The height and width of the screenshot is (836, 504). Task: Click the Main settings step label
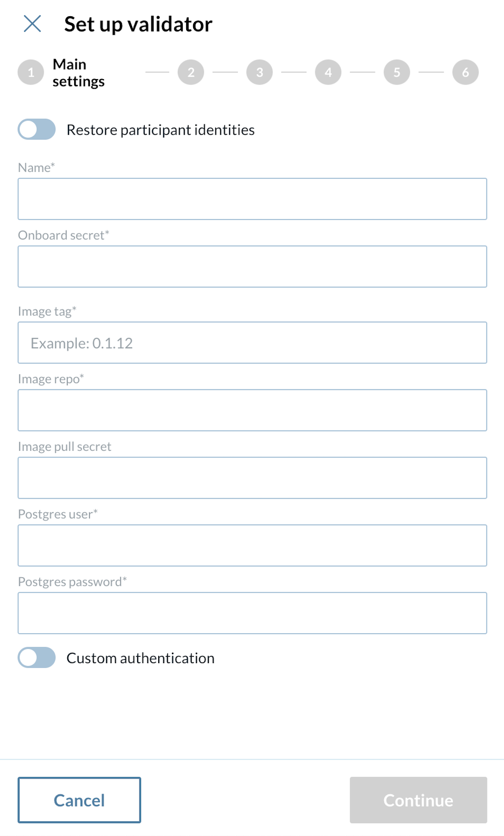tap(79, 72)
